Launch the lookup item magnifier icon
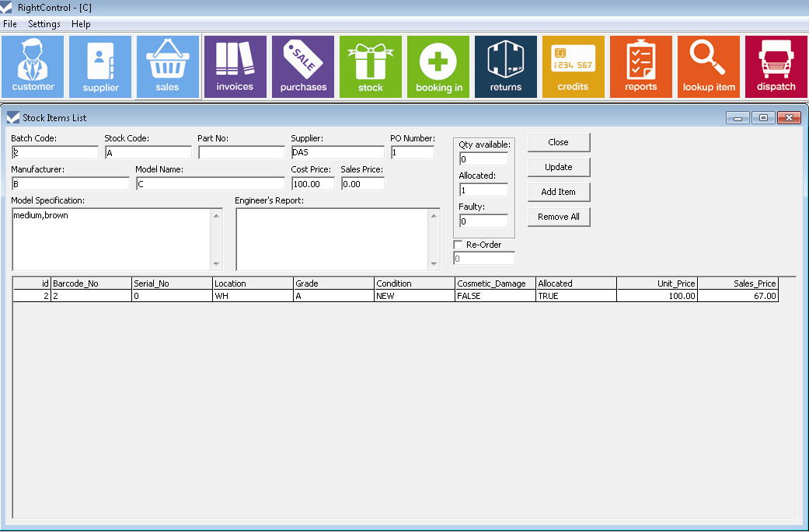 click(x=709, y=67)
